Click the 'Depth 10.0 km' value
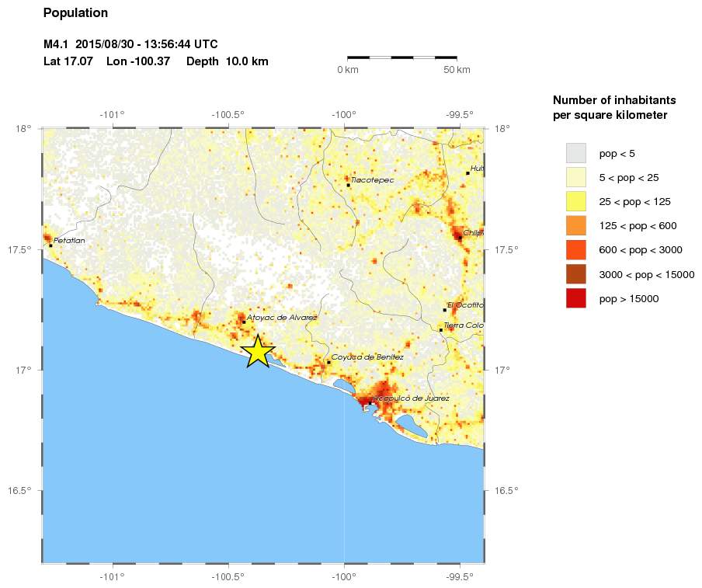Image resolution: width=702 pixels, height=588 pixels. [228, 61]
